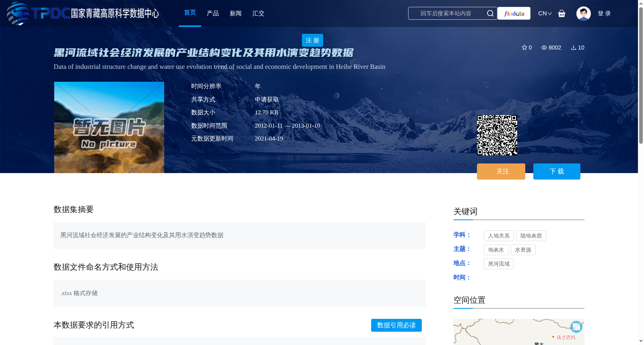This screenshot has height=345, width=644.
Task: Select the 黑河流域 location tag
Action: tap(499, 264)
